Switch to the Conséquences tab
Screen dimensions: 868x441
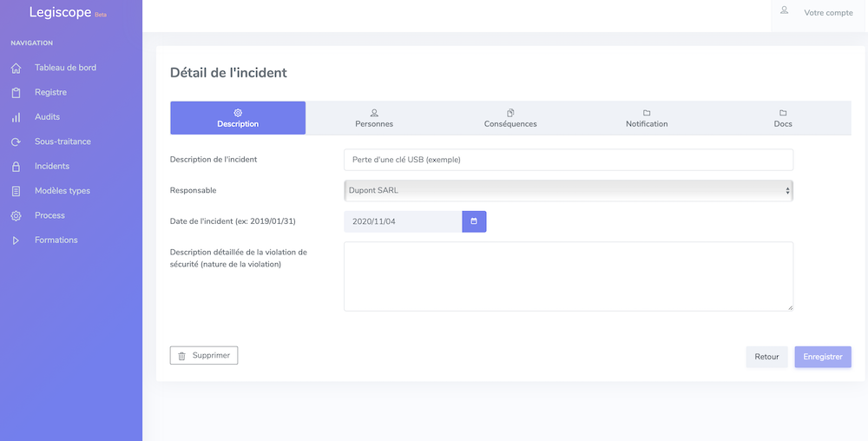[510, 118]
